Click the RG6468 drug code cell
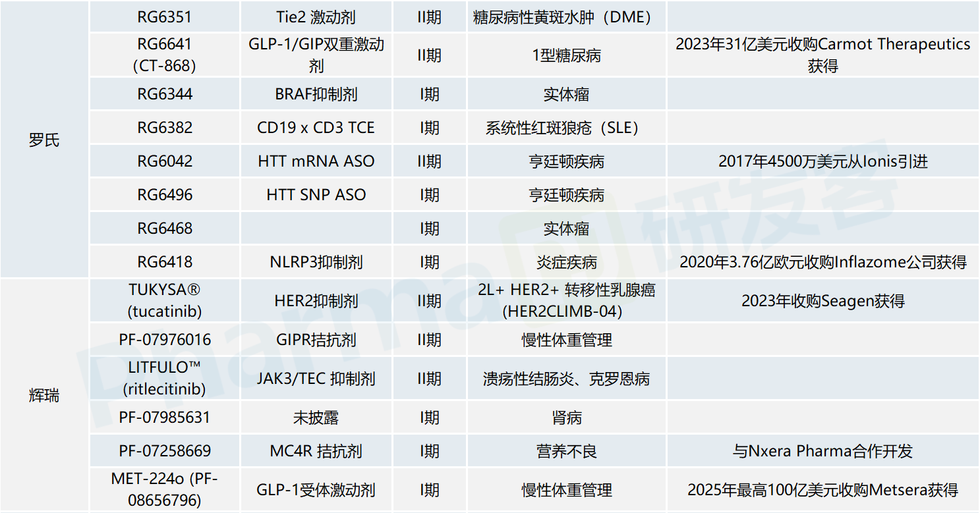The width and height of the screenshot is (980, 513). [x=165, y=229]
